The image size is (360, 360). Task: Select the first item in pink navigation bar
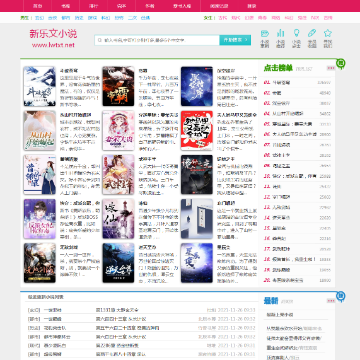37,6
